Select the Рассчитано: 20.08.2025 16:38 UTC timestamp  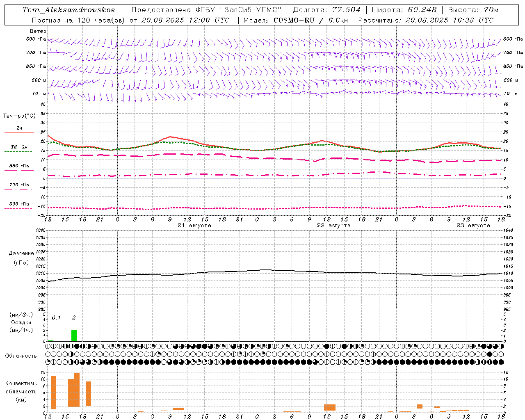[426, 20]
